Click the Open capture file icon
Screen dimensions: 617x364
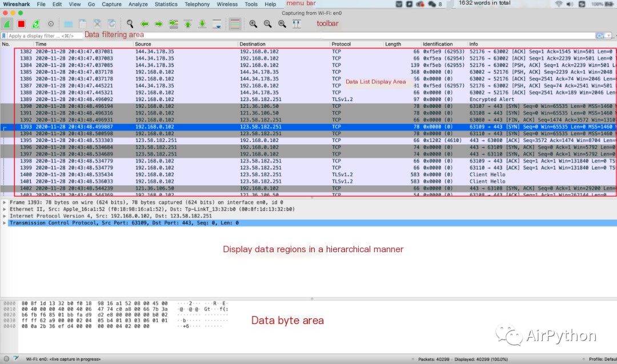68,24
